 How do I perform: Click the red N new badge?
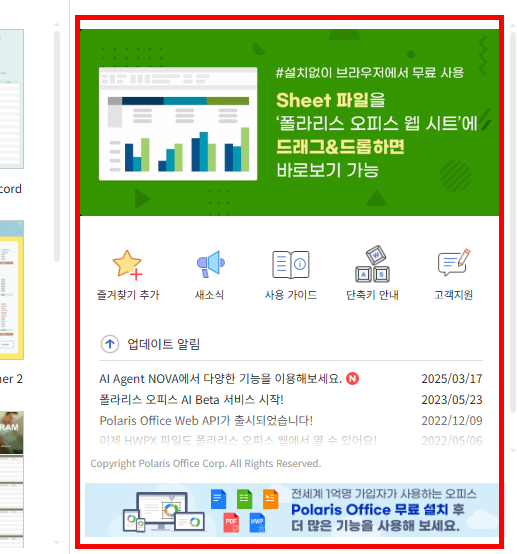click(352, 378)
